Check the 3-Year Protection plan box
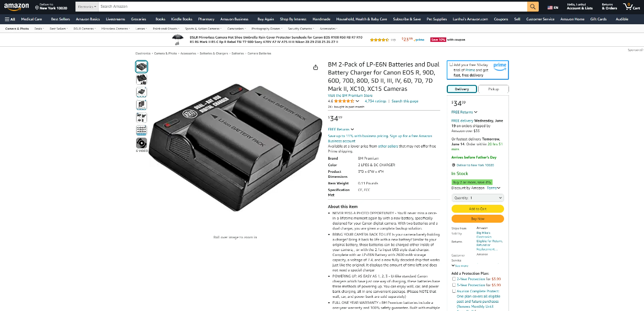This screenshot has width=644, height=311. [454, 285]
